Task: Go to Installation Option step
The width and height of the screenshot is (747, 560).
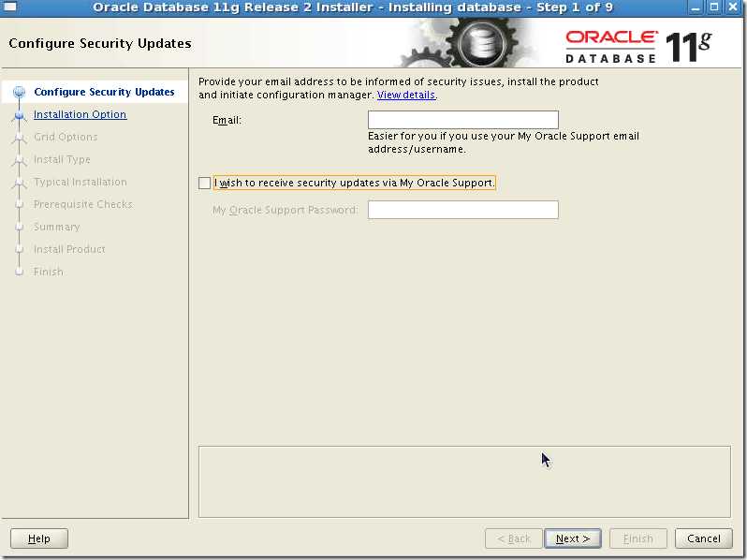Action: coord(81,114)
